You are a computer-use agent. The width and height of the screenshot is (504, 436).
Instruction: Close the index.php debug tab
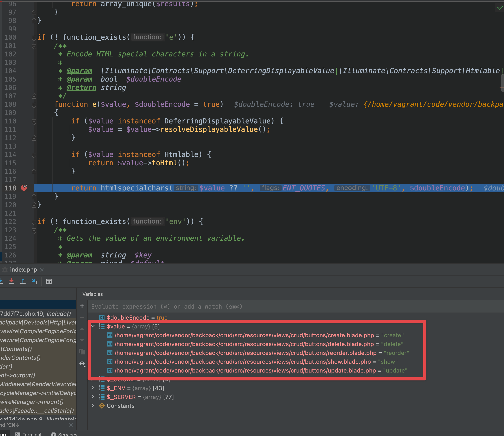42,270
